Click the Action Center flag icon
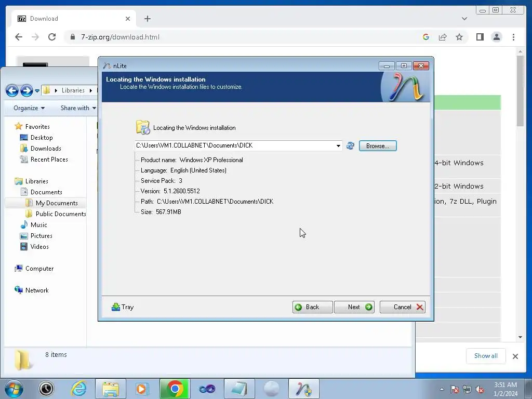The image size is (532, 399). pyautogui.click(x=455, y=389)
